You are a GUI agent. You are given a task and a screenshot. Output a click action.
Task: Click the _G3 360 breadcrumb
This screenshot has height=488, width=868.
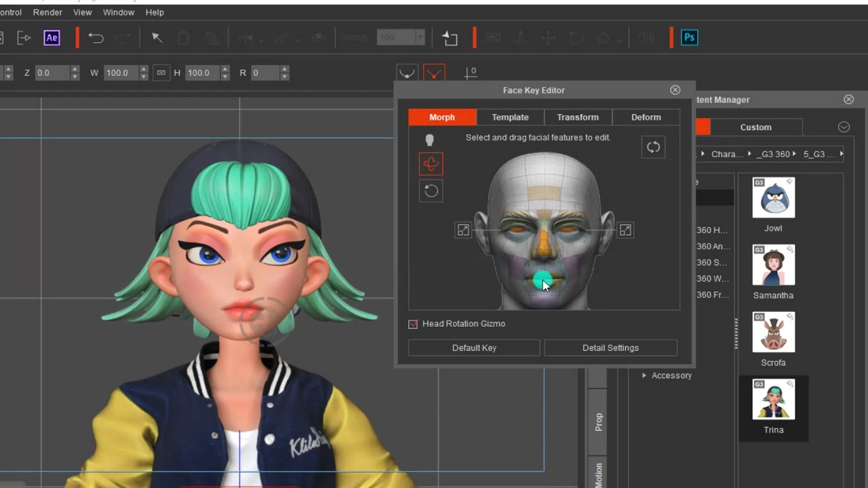pyautogui.click(x=774, y=154)
